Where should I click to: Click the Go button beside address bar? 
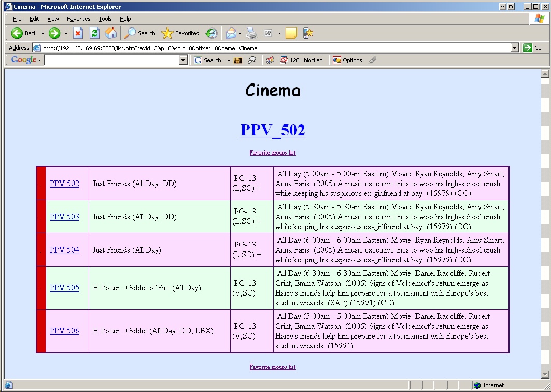click(532, 48)
